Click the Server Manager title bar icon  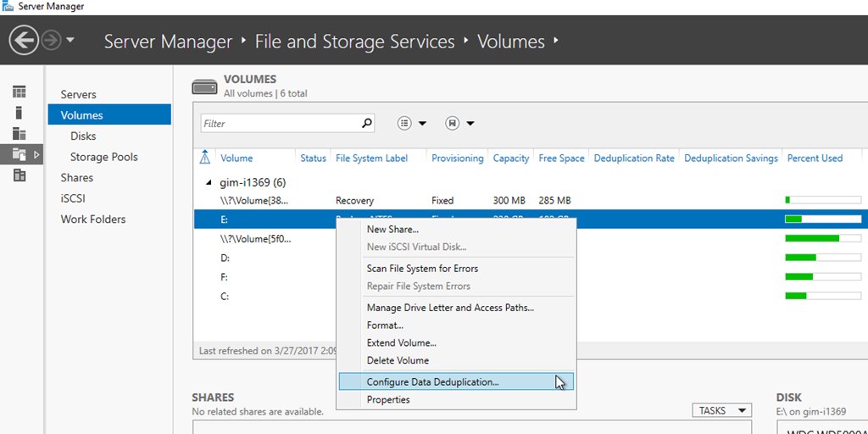click(7, 7)
